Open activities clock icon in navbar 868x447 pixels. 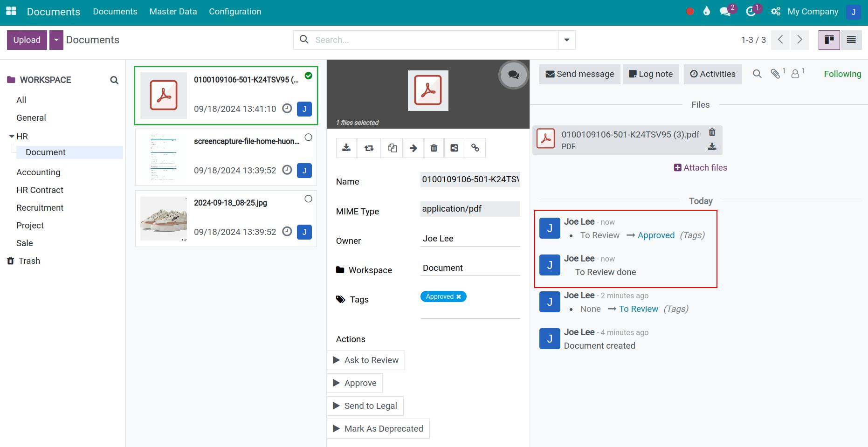[x=752, y=12]
